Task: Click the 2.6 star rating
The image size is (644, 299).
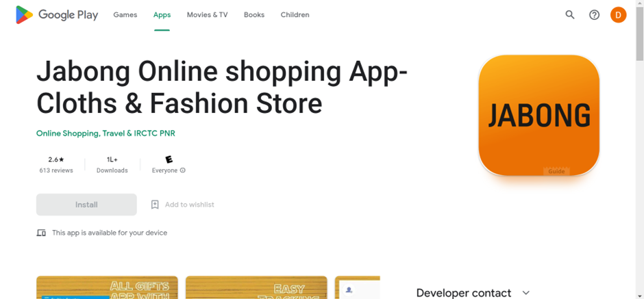Action: [56, 159]
